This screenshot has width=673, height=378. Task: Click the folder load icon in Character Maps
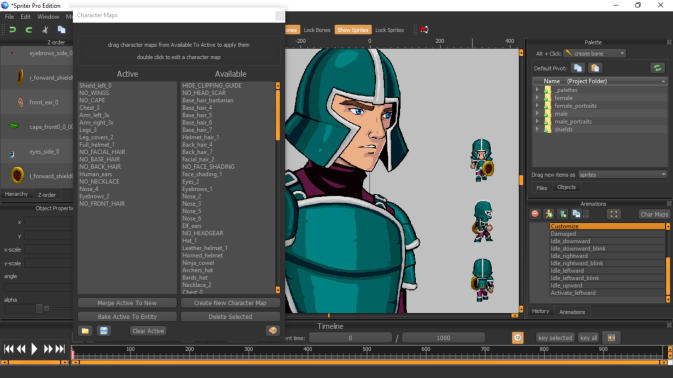tap(85, 331)
